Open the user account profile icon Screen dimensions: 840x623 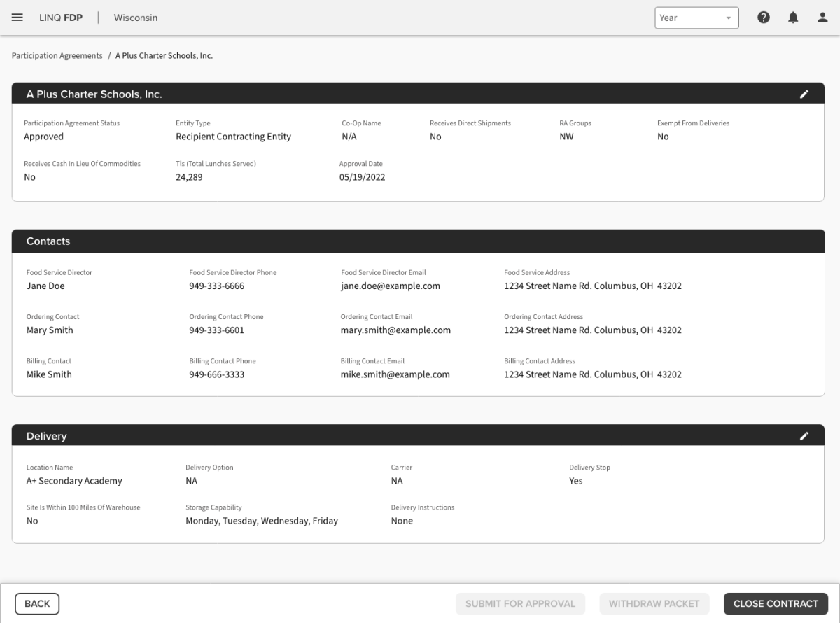[822, 18]
